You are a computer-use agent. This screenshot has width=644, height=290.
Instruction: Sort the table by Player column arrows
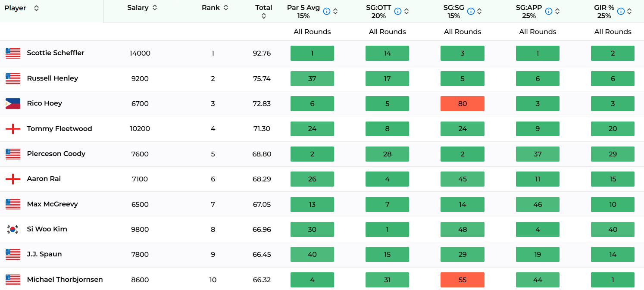coord(36,8)
